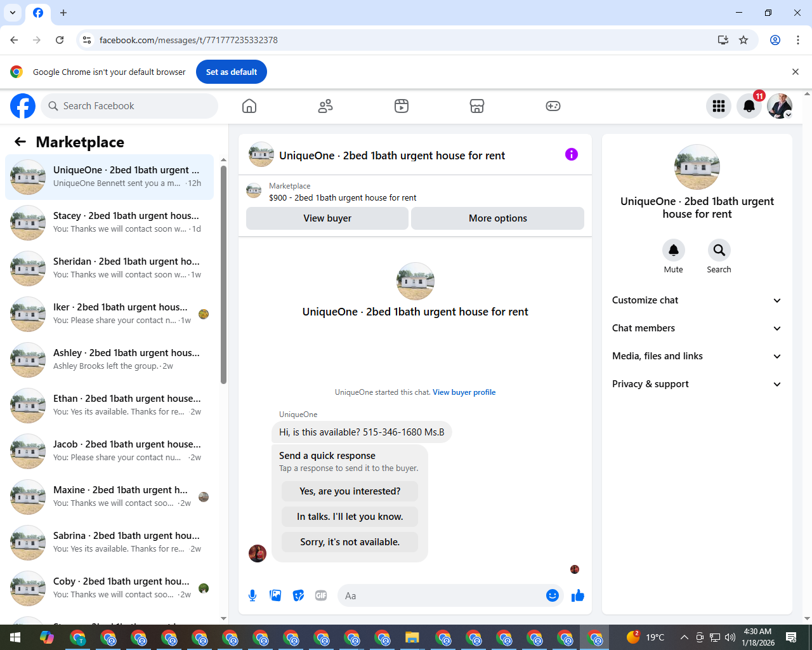
Task: Open the Chrome three-dot menu
Action: (798, 40)
